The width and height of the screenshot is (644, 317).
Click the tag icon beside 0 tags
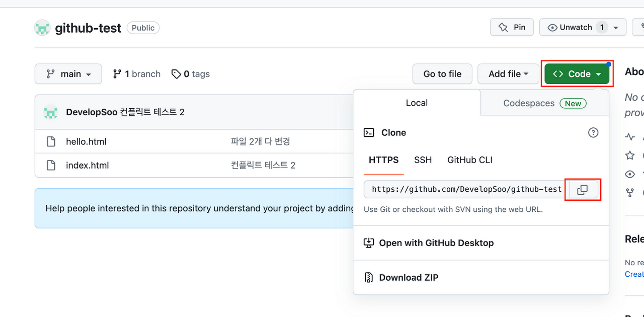[x=176, y=74]
